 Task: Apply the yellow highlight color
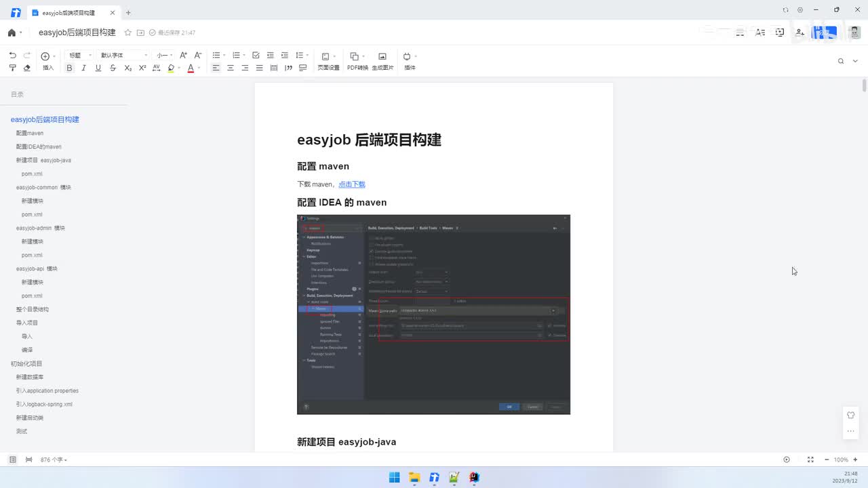coord(171,68)
